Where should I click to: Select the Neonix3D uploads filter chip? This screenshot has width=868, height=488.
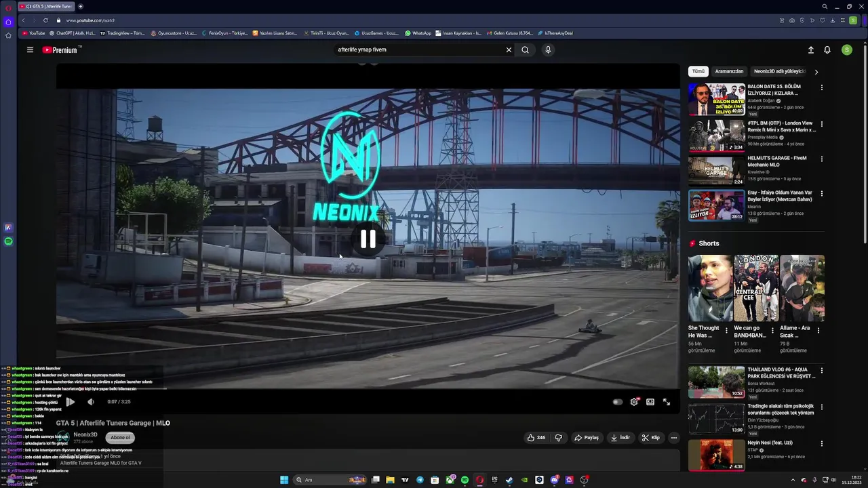click(x=780, y=71)
